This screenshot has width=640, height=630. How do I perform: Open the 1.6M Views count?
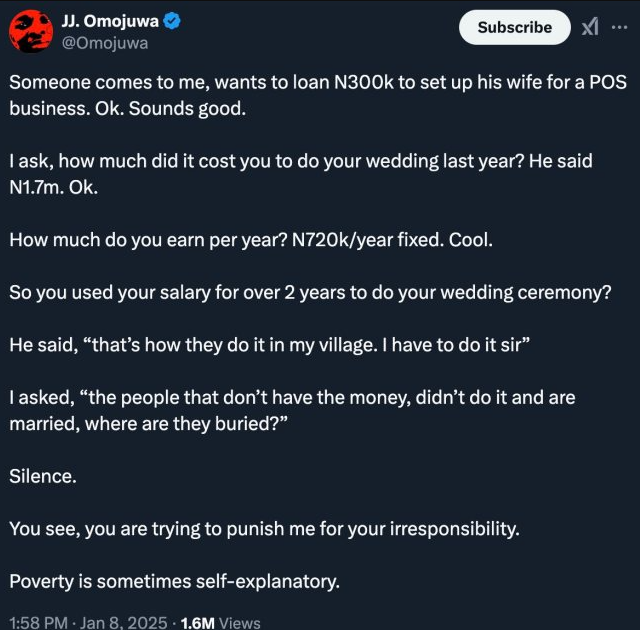[220, 622]
